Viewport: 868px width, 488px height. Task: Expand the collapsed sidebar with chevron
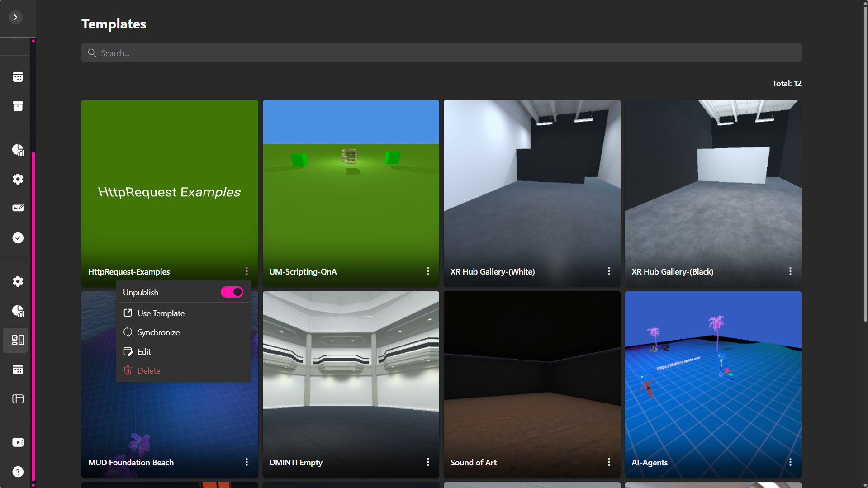15,17
